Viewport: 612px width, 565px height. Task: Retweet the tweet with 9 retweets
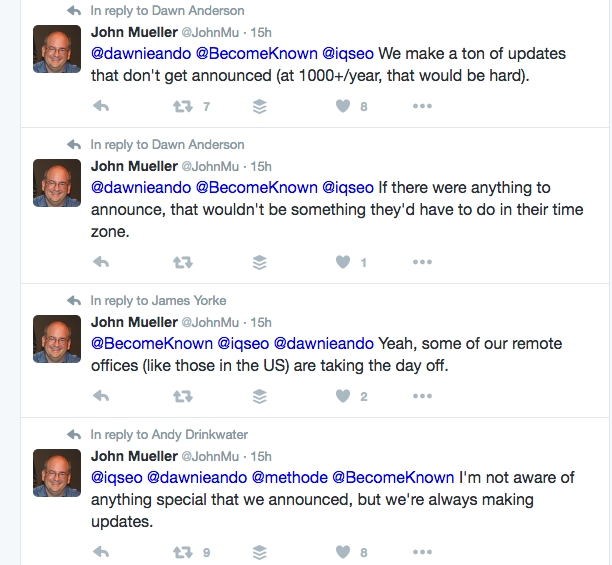coord(183,553)
